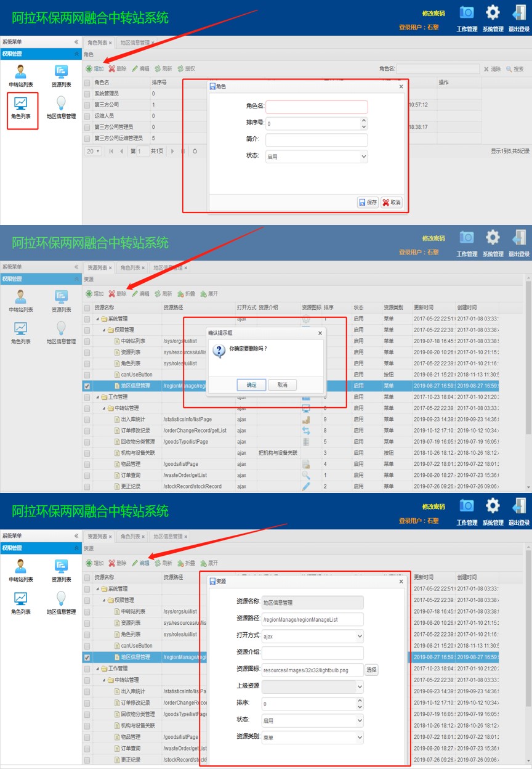This screenshot has width=532, height=769.
Task: Click 系统管理 gear in the 角色 dialog screen header
Action: click(493, 18)
